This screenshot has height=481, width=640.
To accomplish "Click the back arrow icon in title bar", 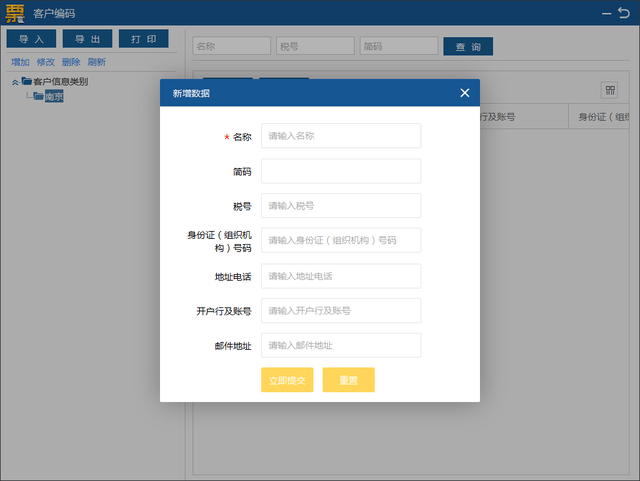I will 624,13.
